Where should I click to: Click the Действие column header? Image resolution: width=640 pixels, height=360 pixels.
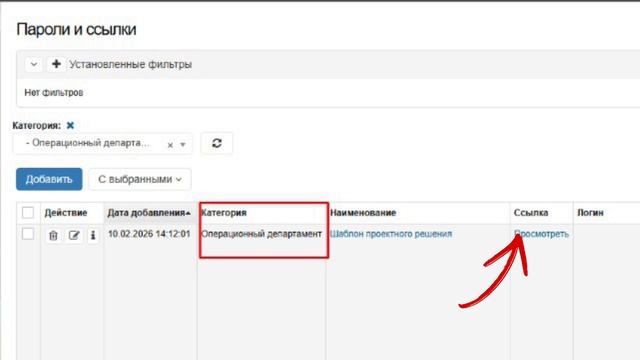point(66,213)
